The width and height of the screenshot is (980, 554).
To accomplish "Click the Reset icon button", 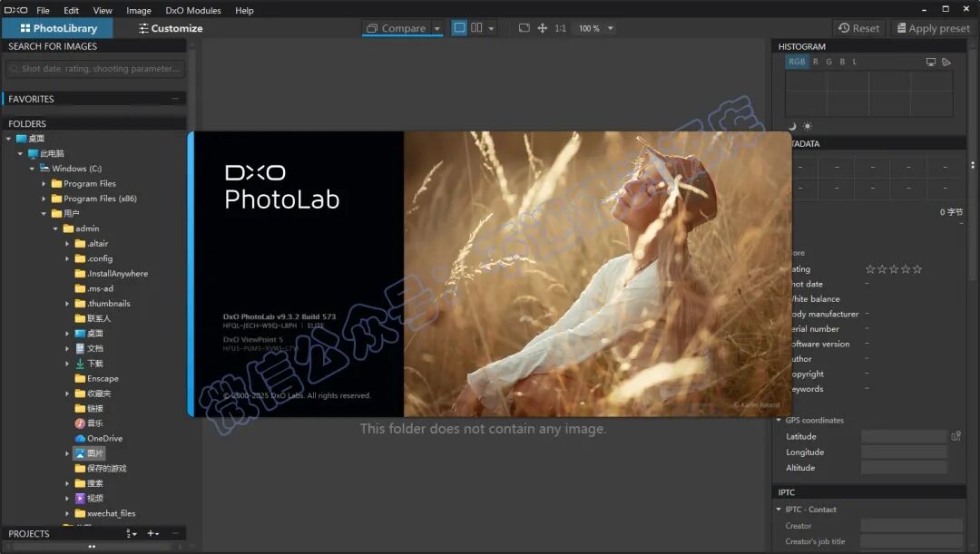I will tap(858, 28).
